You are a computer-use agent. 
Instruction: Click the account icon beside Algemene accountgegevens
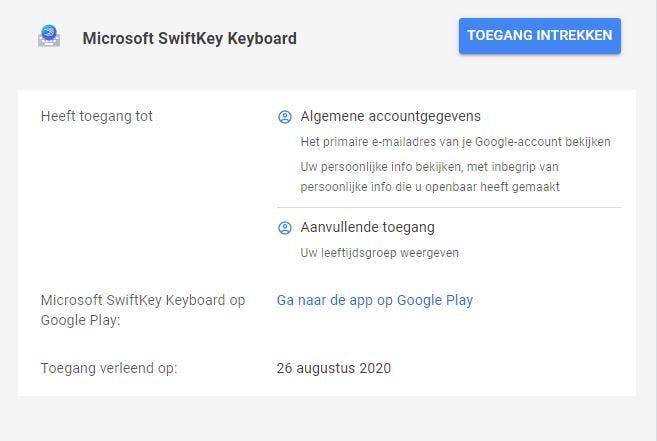coord(285,117)
